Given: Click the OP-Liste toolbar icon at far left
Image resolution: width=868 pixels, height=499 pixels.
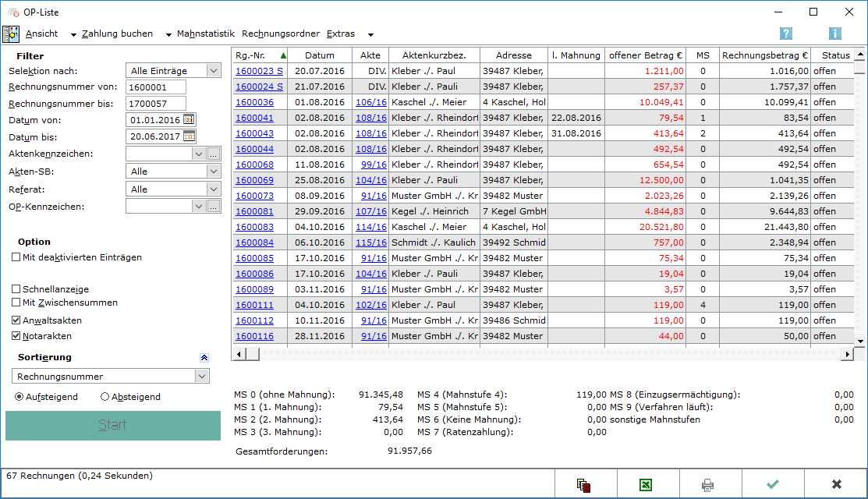Looking at the screenshot, I should (x=11, y=34).
